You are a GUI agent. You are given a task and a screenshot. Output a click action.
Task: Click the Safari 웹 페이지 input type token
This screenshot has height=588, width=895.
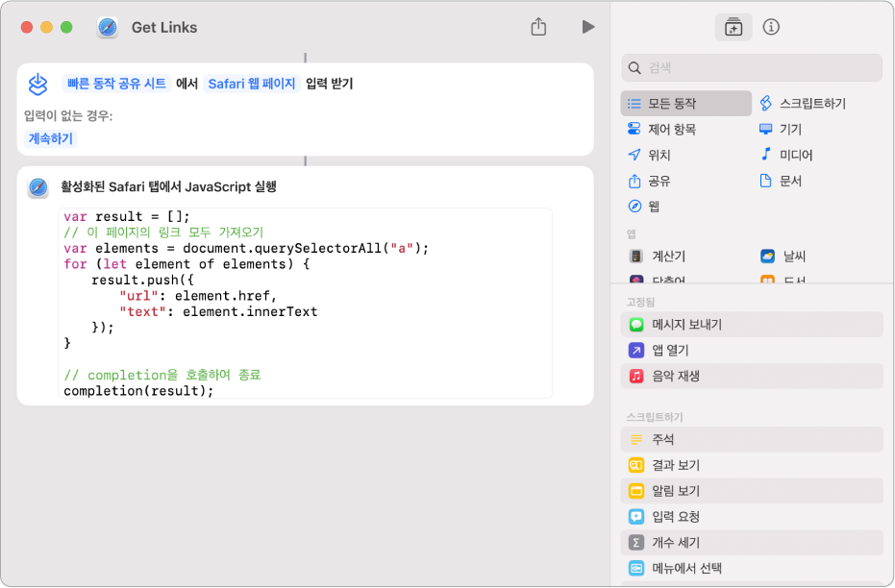(x=252, y=84)
